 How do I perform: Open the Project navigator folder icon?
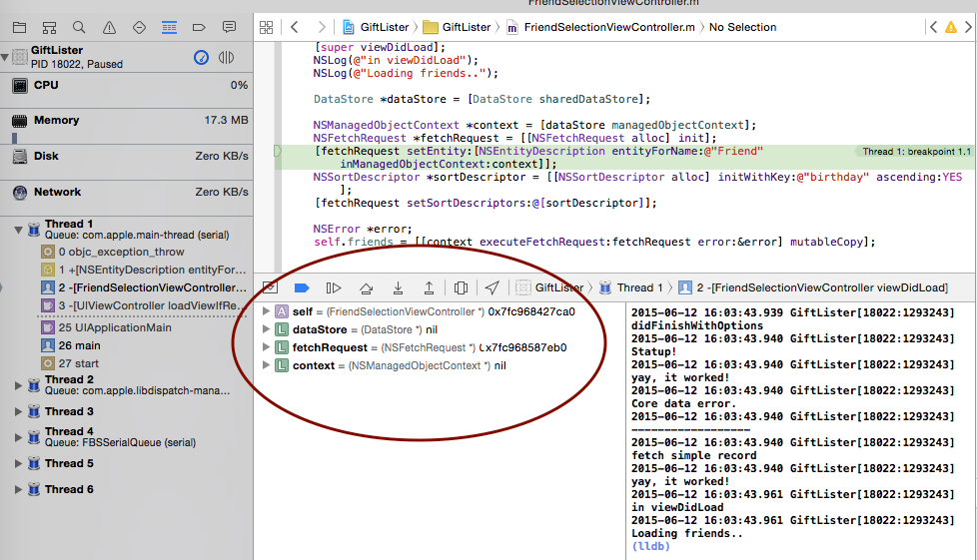tap(19, 27)
